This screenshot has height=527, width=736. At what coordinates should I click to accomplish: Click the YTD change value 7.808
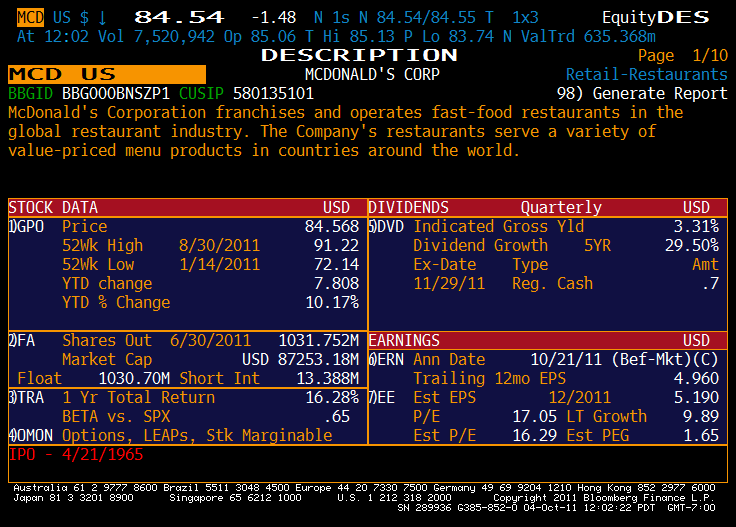[x=337, y=283]
